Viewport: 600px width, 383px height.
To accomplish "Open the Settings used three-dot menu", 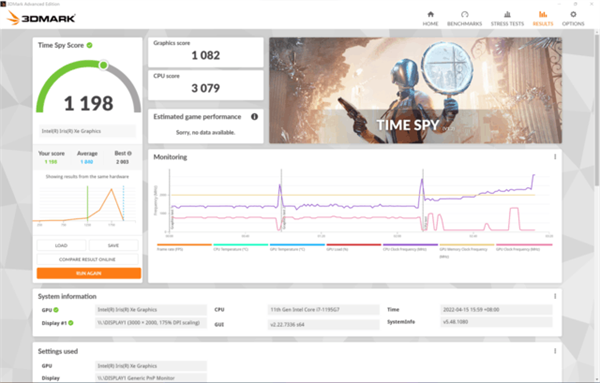I will click(x=555, y=351).
